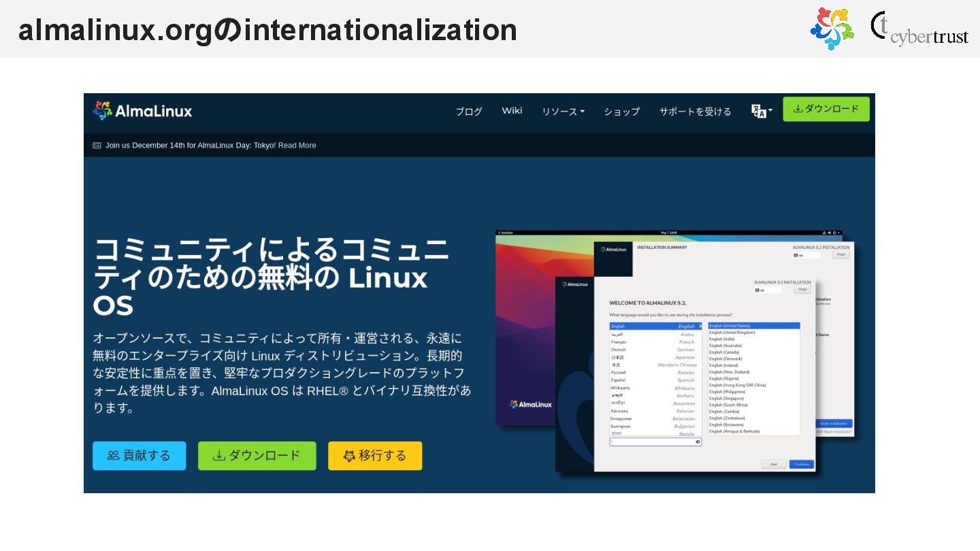Select English (United Kingdom) locale
Screen dimensions: 980x551
click(754, 333)
